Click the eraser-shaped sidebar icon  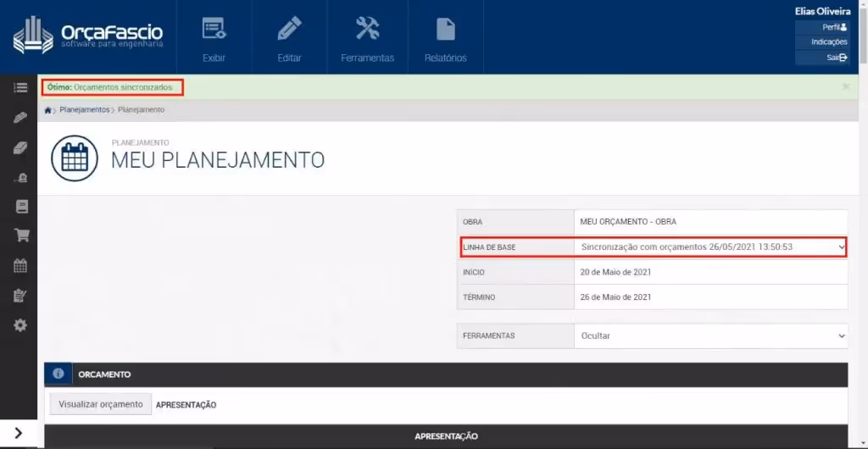click(x=20, y=147)
